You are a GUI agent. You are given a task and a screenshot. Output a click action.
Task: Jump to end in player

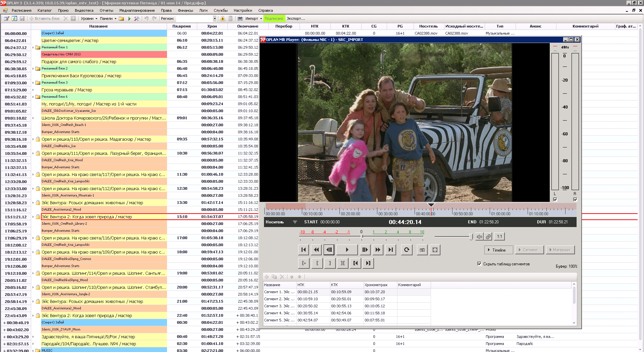coord(390,250)
